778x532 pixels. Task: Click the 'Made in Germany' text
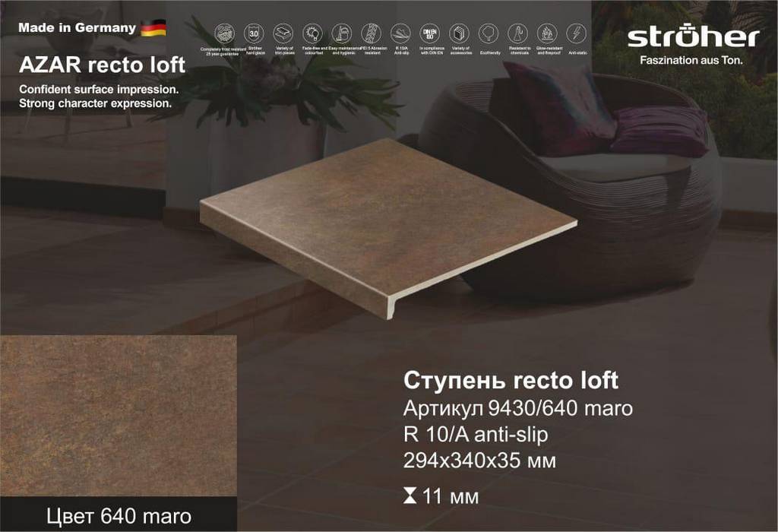pos(77,28)
